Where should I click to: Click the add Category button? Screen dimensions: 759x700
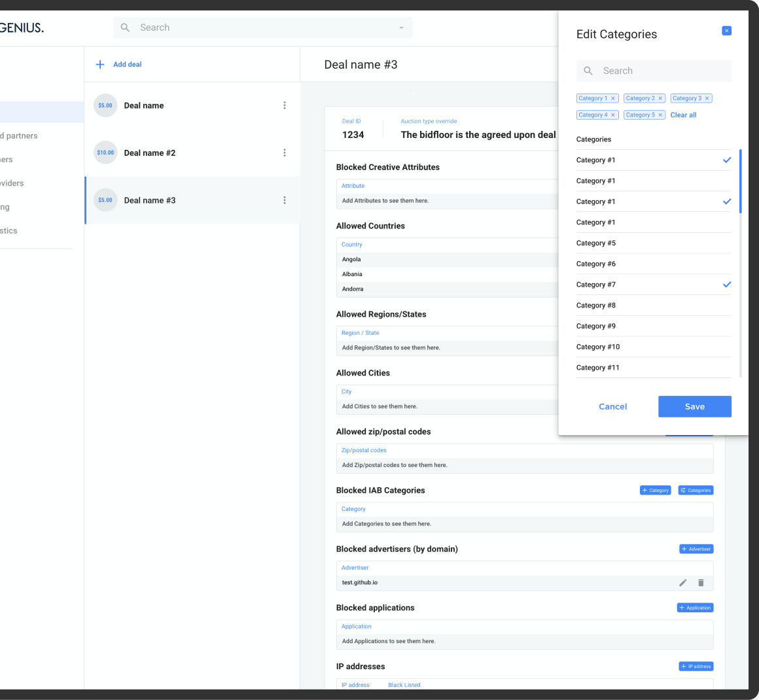655,491
